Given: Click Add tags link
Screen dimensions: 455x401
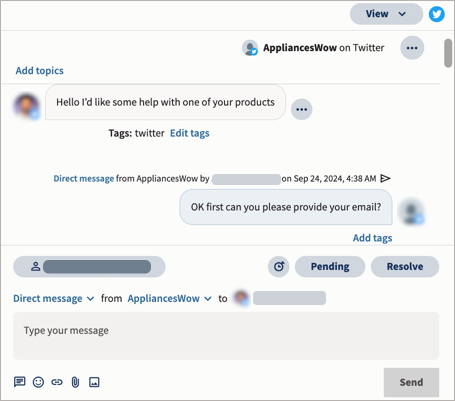Looking at the screenshot, I should [372, 238].
